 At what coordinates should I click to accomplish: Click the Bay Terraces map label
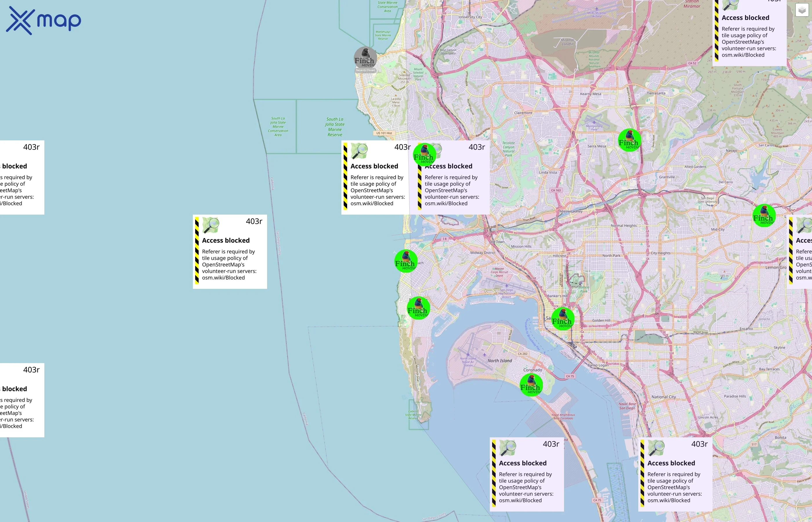(769, 369)
